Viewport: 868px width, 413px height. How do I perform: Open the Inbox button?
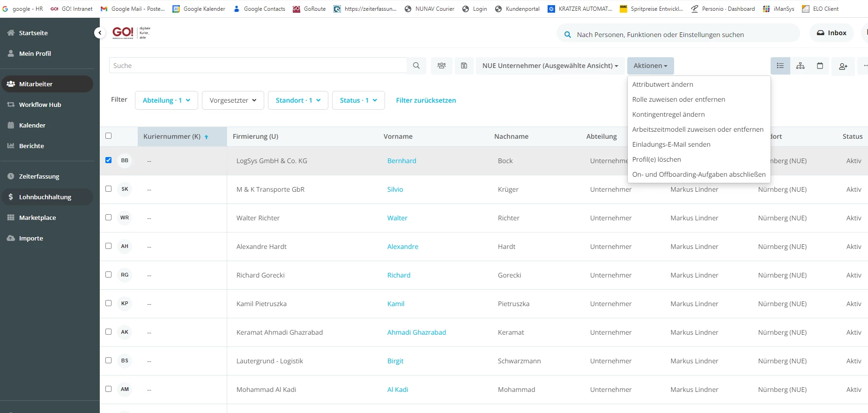(x=831, y=33)
